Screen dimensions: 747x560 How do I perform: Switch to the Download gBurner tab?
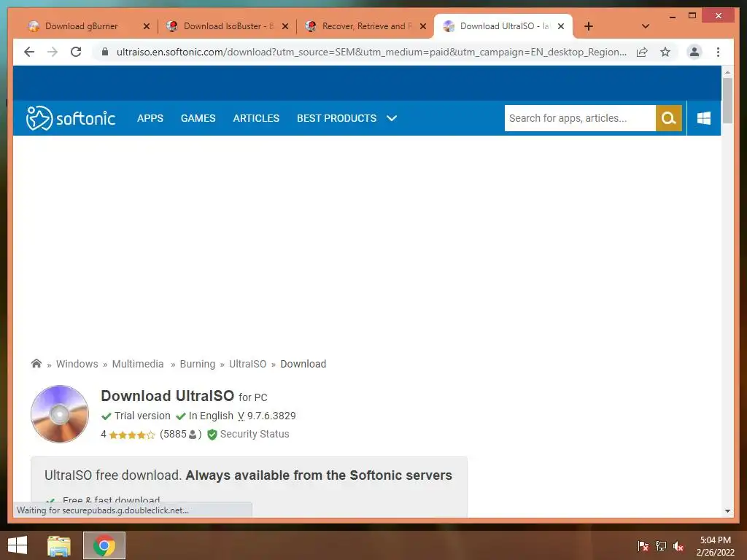(82, 26)
